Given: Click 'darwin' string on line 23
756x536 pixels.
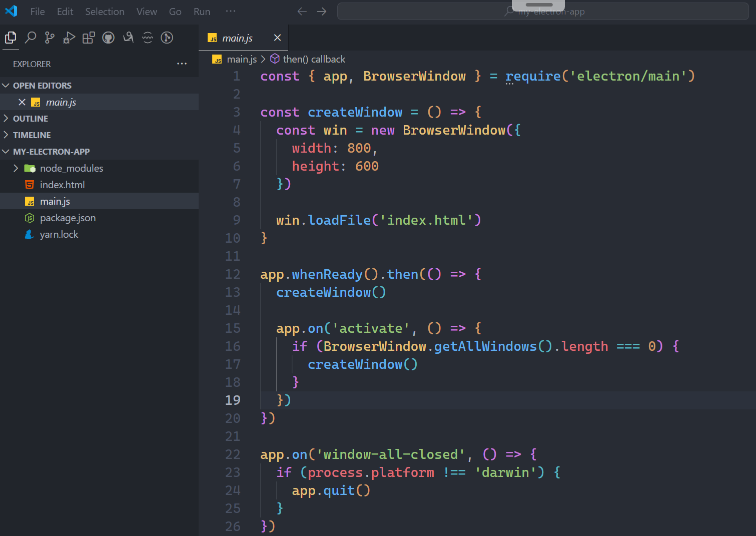Looking at the screenshot, I should 505,472.
